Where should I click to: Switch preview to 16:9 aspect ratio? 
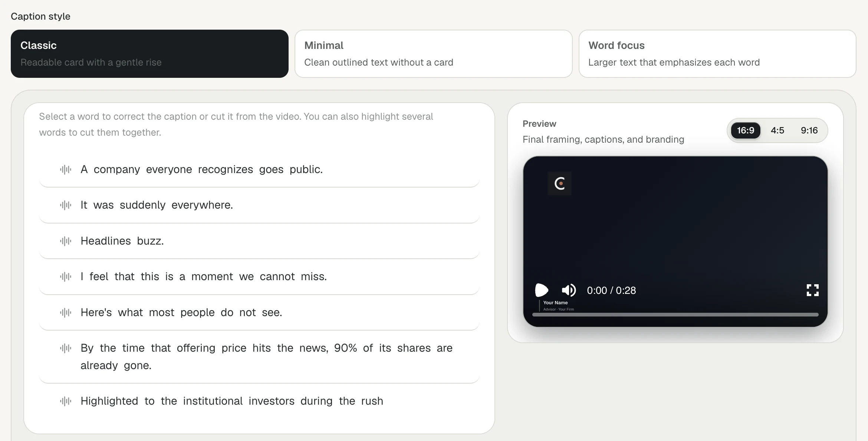pos(746,130)
